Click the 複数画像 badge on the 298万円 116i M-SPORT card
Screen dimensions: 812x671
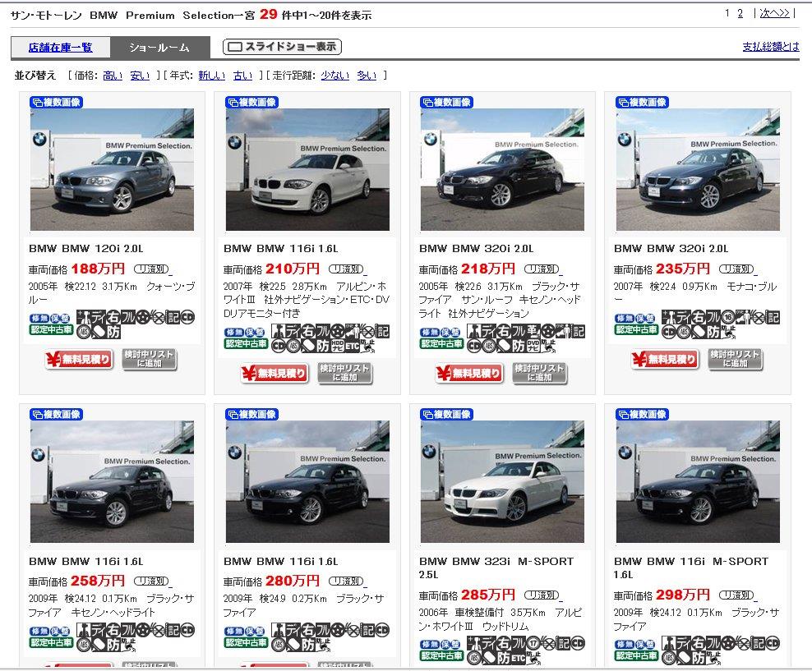(642, 415)
